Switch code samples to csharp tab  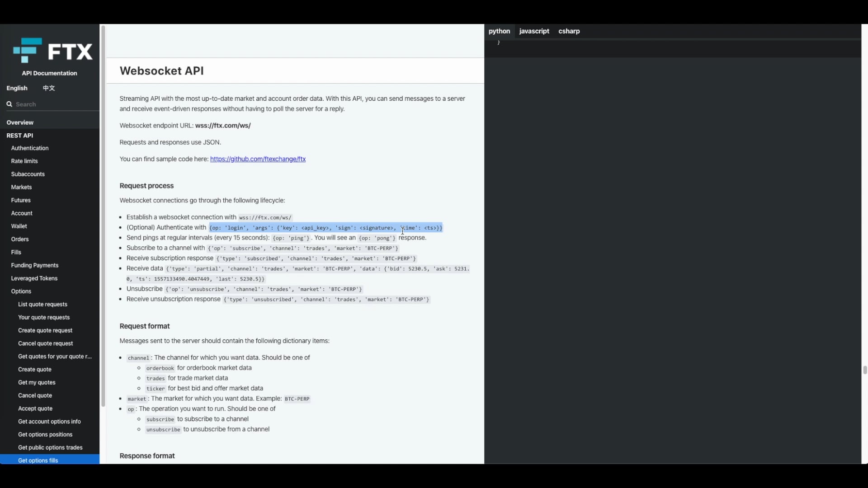(569, 31)
